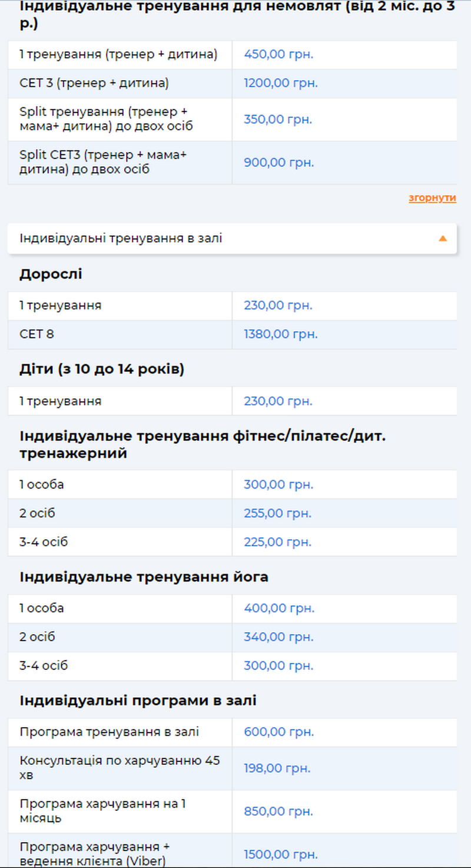Viewport: 471px width, 868px height.
Task: Click "Консультація по харчуванню 45 хв" label
Action: point(120,768)
